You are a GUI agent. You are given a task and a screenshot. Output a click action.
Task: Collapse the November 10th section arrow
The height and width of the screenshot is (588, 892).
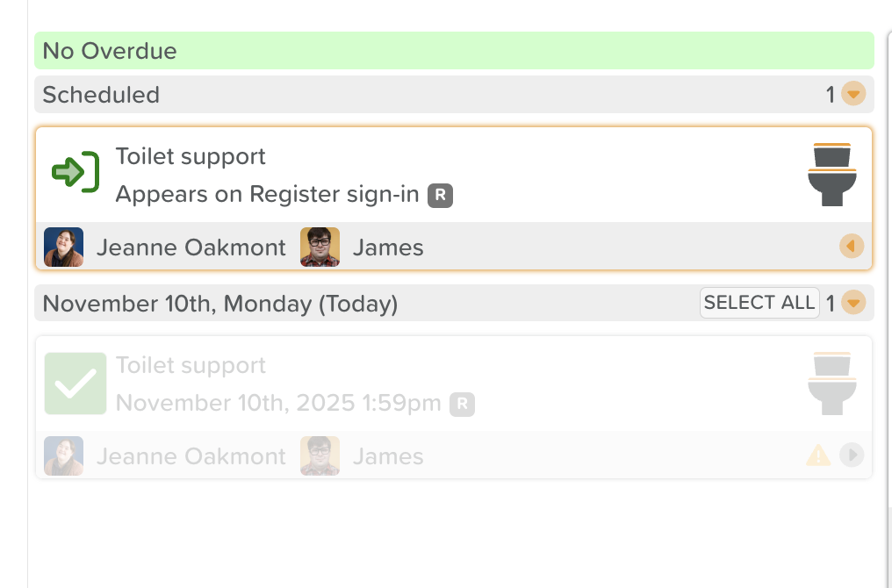pyautogui.click(x=852, y=303)
